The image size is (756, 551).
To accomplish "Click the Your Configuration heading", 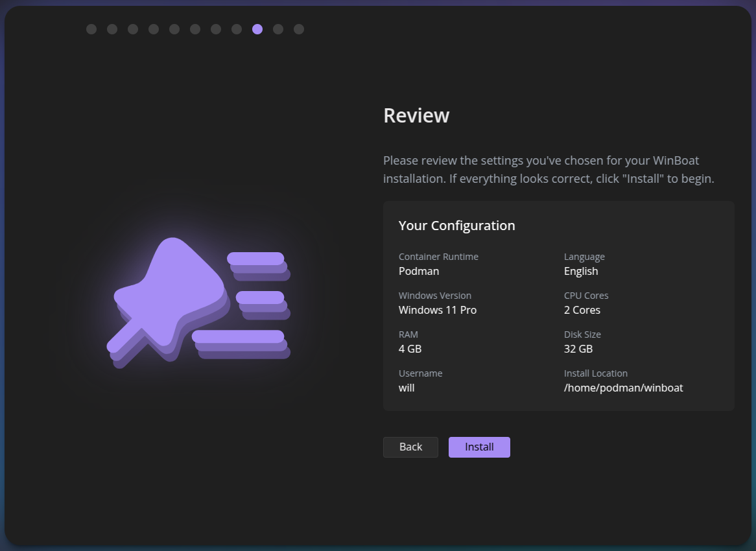I will pos(456,226).
